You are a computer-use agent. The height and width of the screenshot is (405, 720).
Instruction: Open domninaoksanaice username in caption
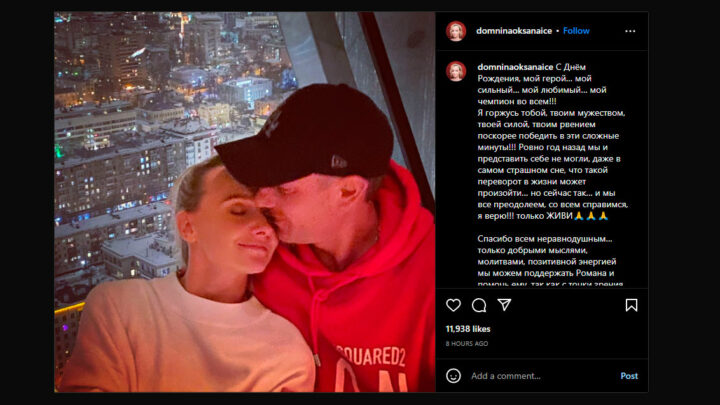(x=515, y=67)
